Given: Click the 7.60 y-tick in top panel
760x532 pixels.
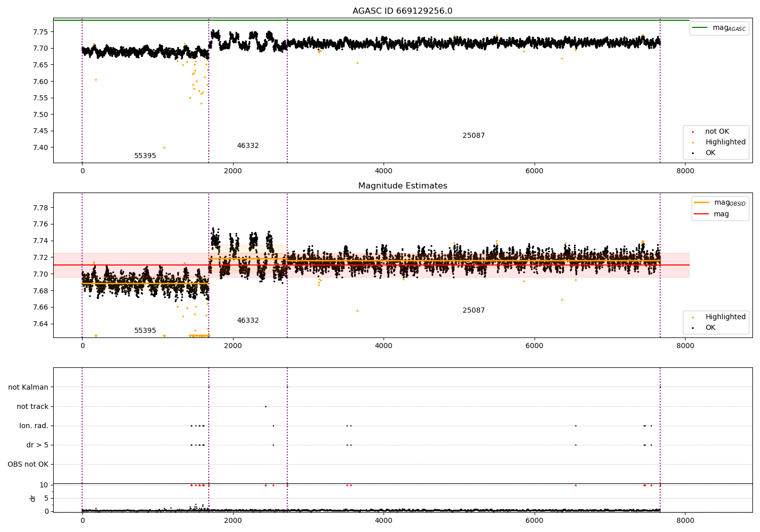Looking at the screenshot, I should [x=41, y=82].
